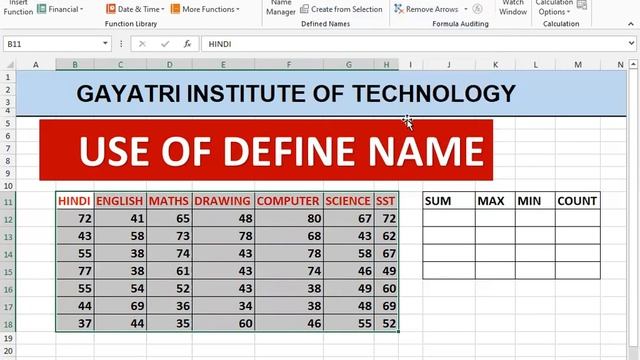This screenshot has height=360, width=640.
Task: Click the COMPUTER value 80
Action: pos(289,218)
